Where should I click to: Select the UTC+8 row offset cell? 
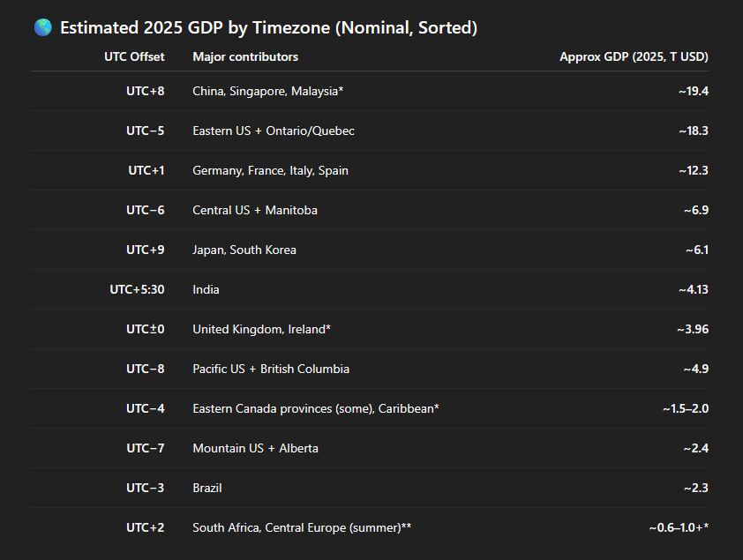click(145, 92)
